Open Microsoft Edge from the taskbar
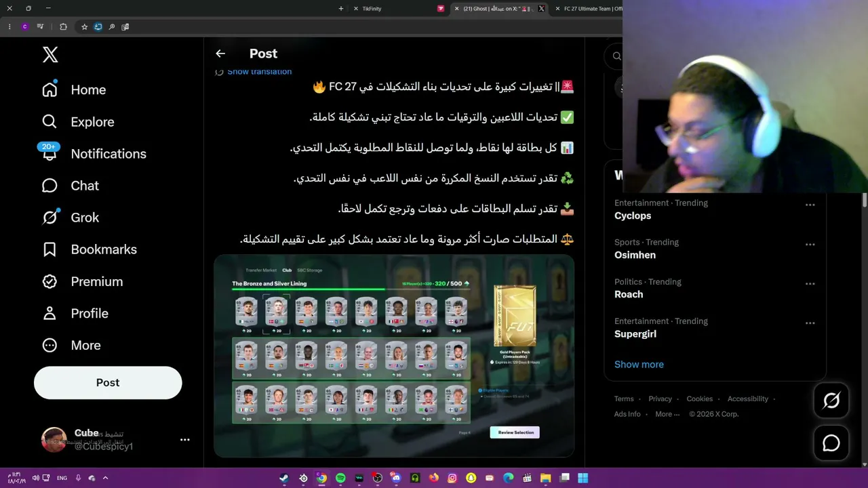The image size is (868, 488). [x=508, y=478]
